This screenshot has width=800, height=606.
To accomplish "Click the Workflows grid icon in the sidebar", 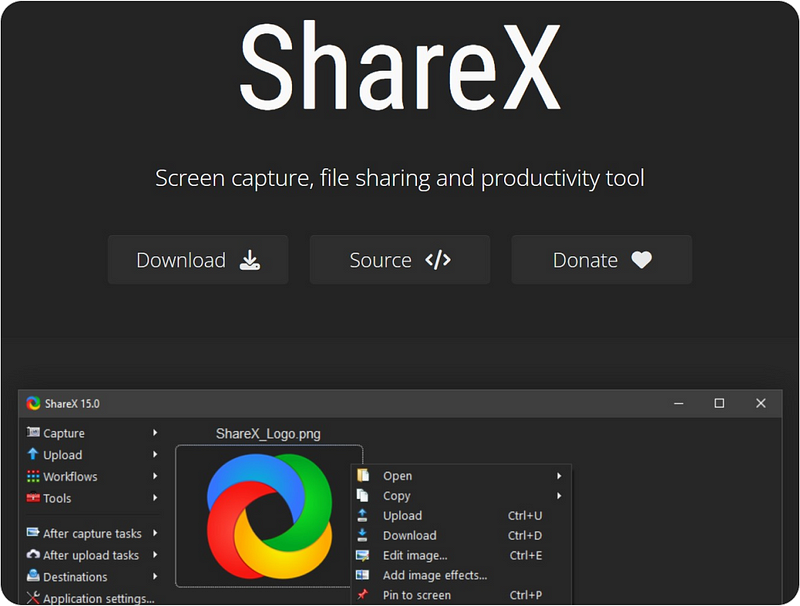I will click(x=33, y=476).
